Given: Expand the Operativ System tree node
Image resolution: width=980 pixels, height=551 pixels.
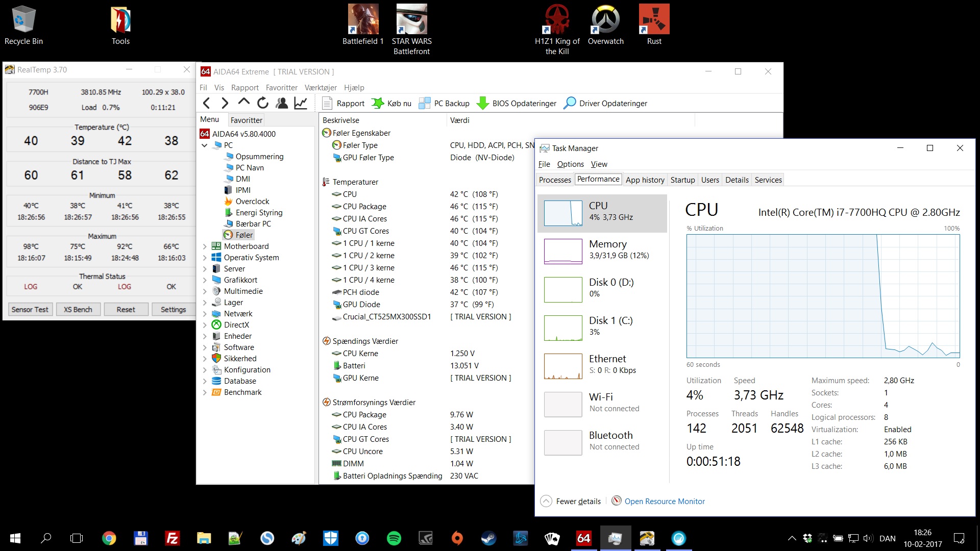Looking at the screenshot, I should pos(205,258).
